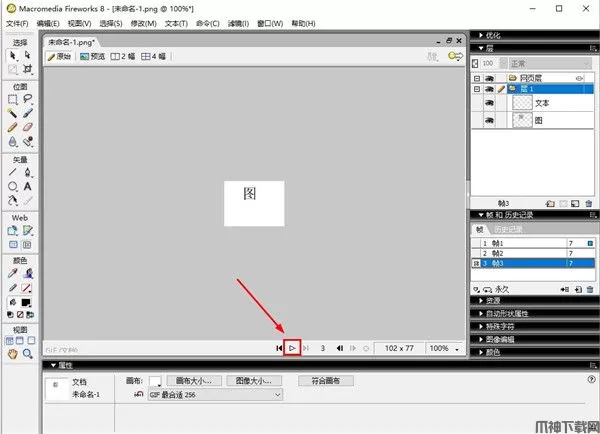Click the delete layer trash icon
This screenshot has width=600, height=434.
[x=589, y=204]
